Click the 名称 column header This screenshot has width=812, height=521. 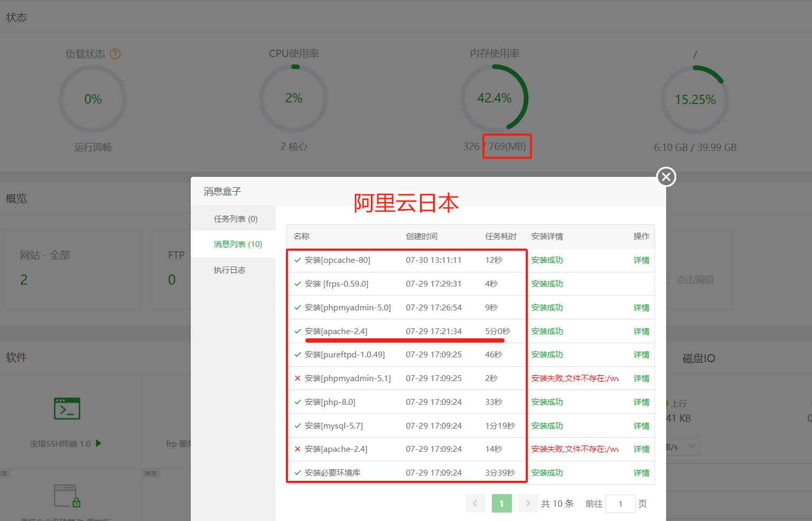click(302, 236)
